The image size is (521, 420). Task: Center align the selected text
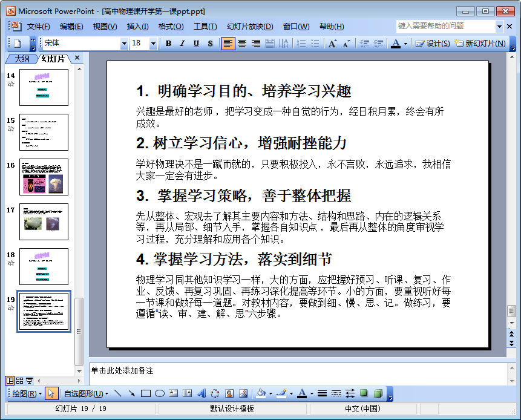pyautogui.click(x=242, y=44)
